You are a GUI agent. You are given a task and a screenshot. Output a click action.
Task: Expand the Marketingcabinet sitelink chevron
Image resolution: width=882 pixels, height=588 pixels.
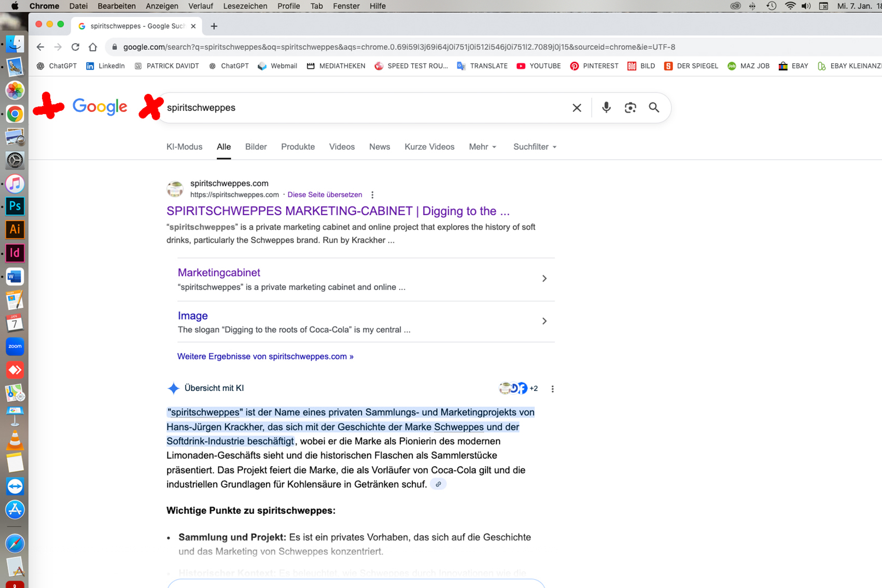[544, 278]
